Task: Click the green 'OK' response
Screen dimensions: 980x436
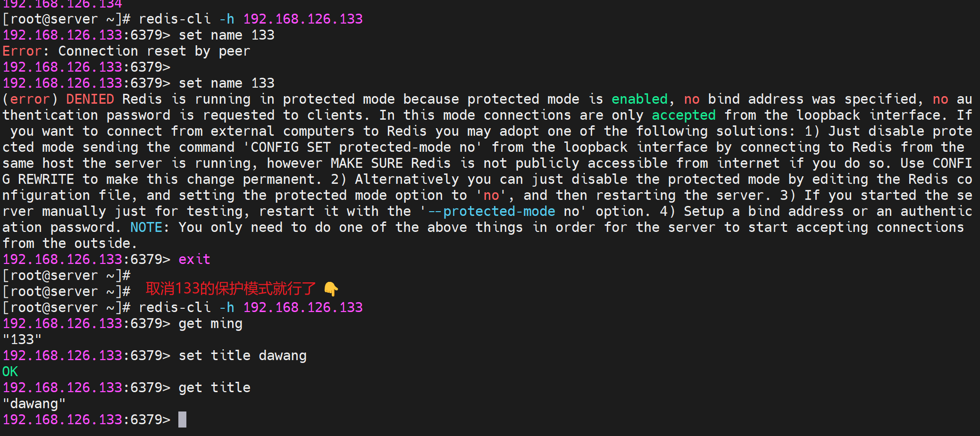Action: (10, 371)
